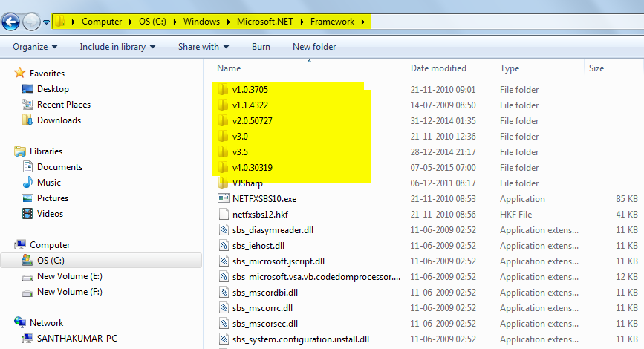This screenshot has width=644, height=349.
Task: Click the Computer icon in navigation pane
Action: (x=20, y=245)
